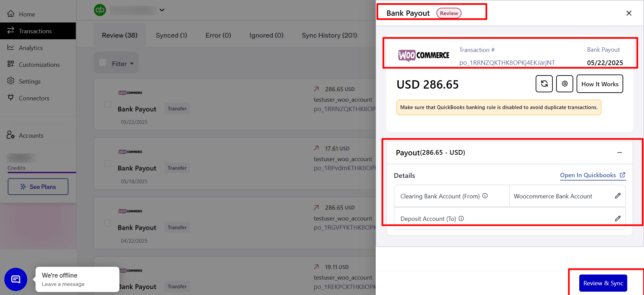Click WooCommerce logo in 04/22/2025 row
The height and width of the screenshot is (295, 644).
point(130,211)
